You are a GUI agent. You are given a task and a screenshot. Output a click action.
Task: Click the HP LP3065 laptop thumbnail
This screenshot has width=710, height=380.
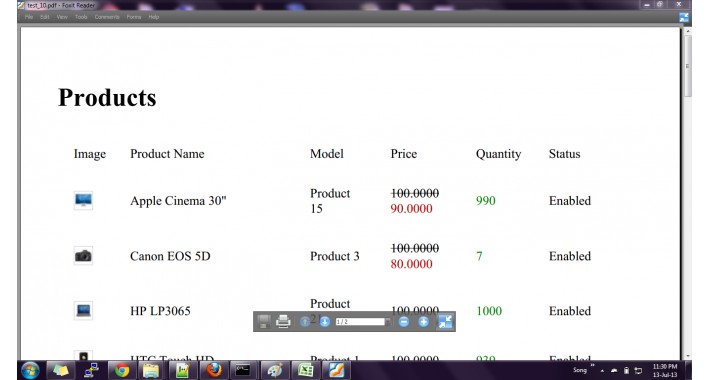tap(83, 311)
